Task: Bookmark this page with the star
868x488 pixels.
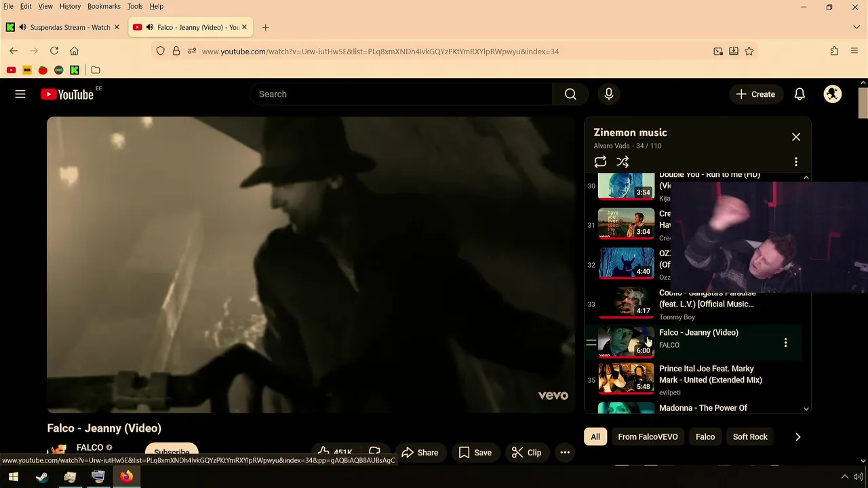Action: point(749,51)
